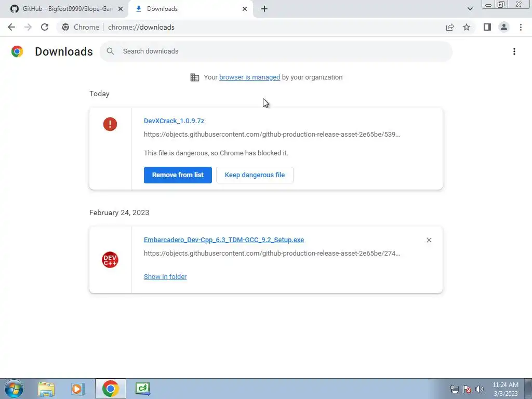Click the Dev-C++ file icon

click(x=110, y=260)
